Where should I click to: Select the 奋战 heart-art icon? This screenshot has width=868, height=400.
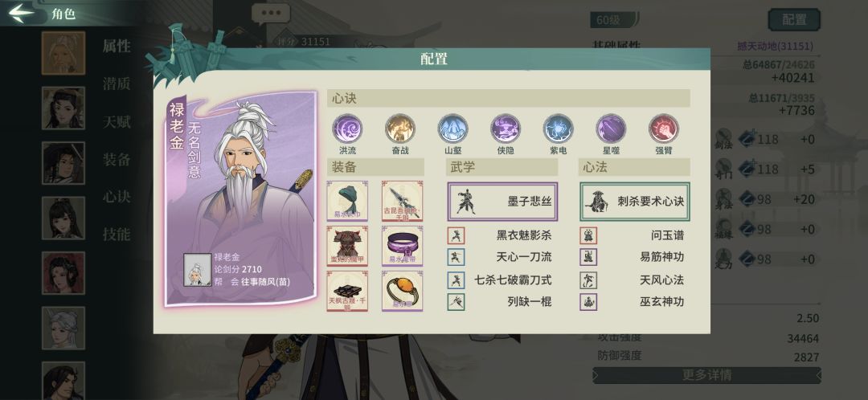click(x=399, y=129)
